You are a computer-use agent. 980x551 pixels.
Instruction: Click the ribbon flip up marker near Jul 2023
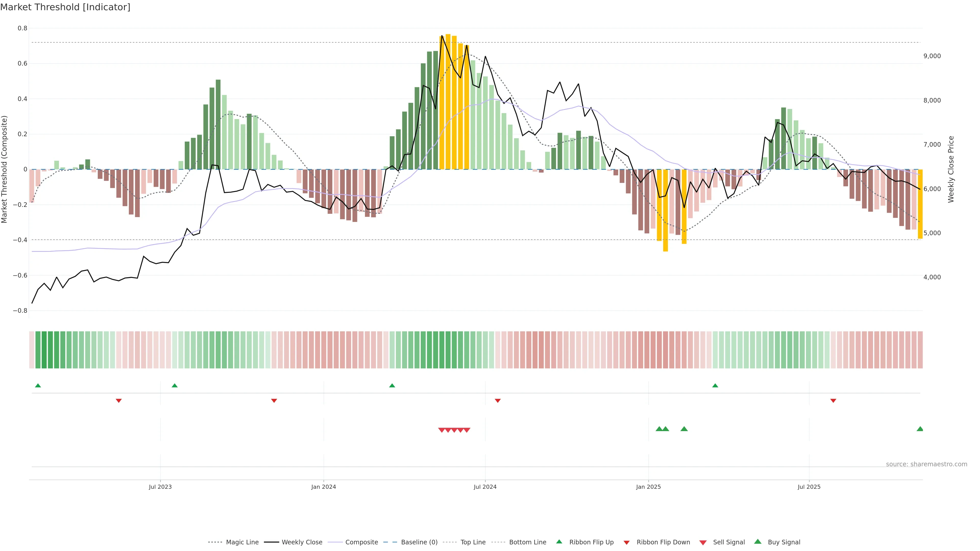(x=175, y=386)
